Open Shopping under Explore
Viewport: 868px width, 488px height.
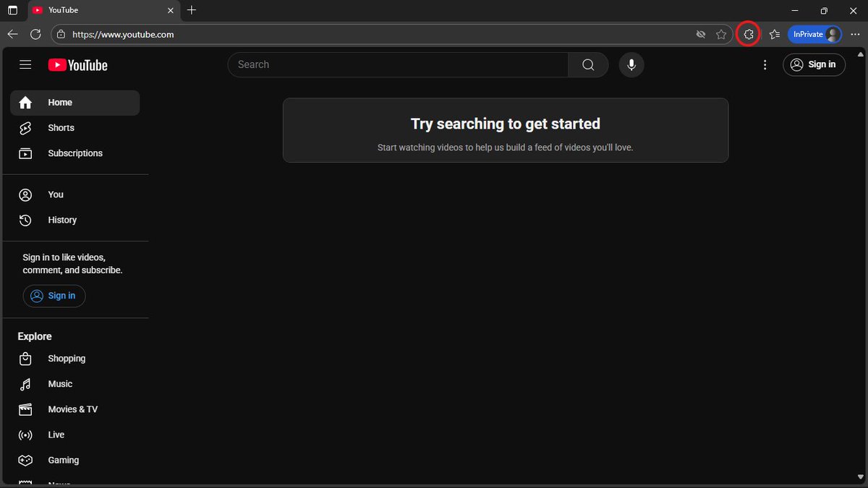click(75, 359)
